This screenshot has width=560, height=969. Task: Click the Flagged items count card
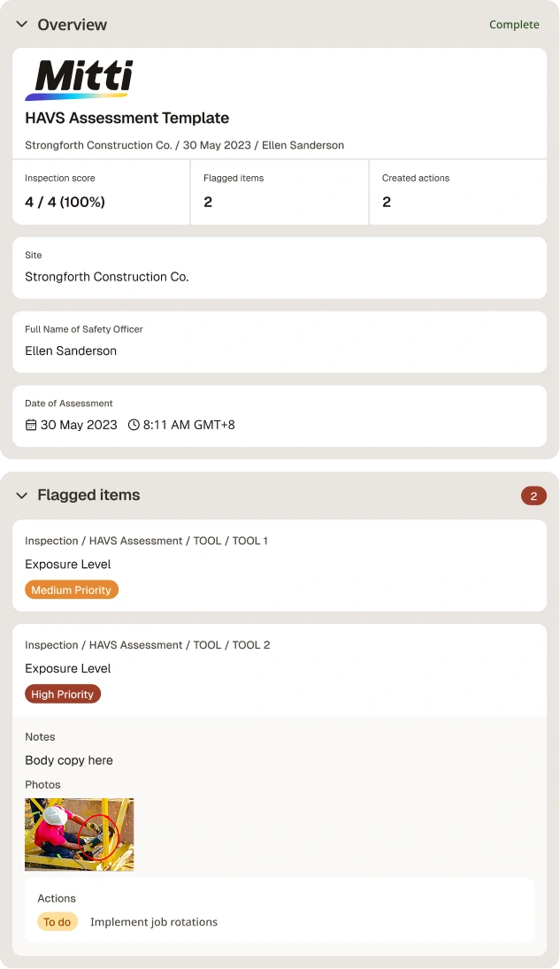point(280,192)
